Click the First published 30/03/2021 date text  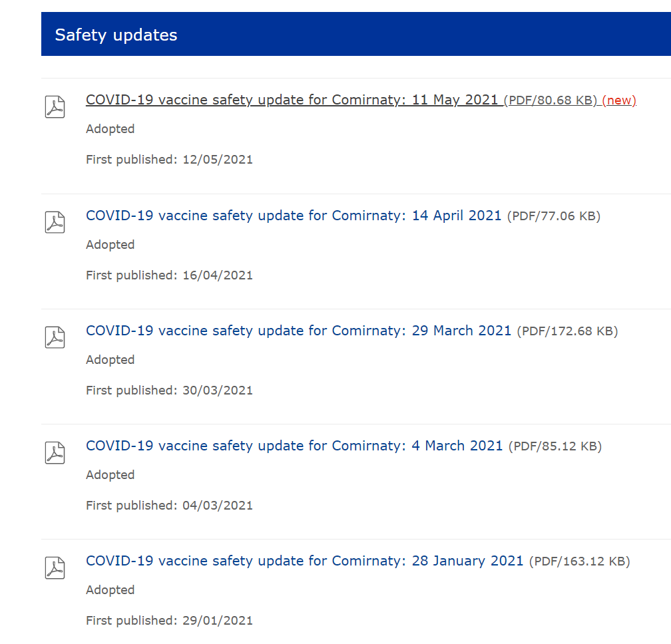169,391
